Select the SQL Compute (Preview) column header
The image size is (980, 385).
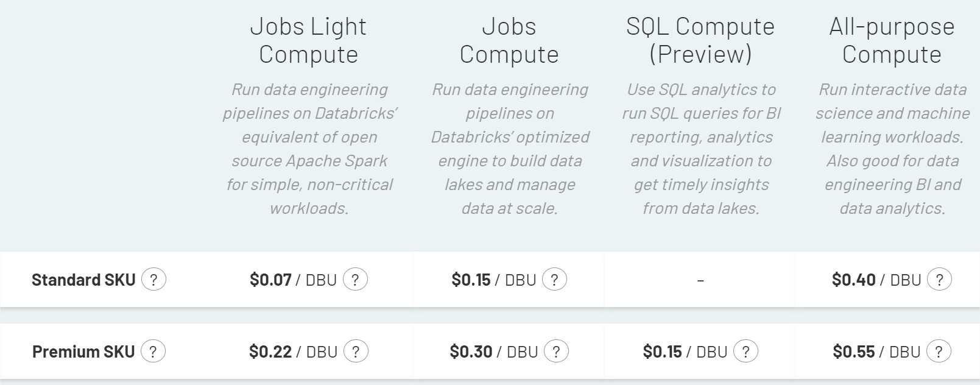700,40
